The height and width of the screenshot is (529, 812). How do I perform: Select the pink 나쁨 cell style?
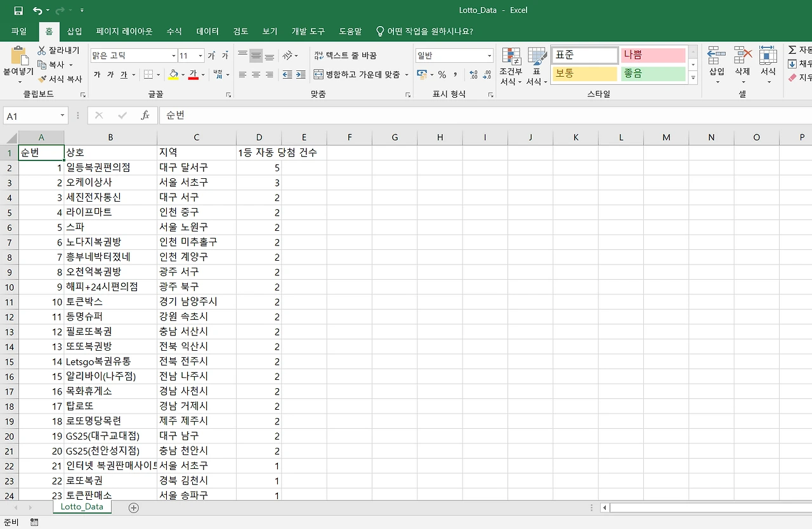pyautogui.click(x=653, y=55)
